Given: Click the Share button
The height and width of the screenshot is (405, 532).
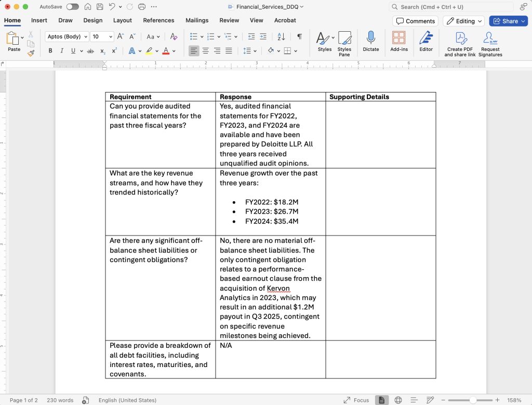Looking at the screenshot, I should tap(508, 21).
